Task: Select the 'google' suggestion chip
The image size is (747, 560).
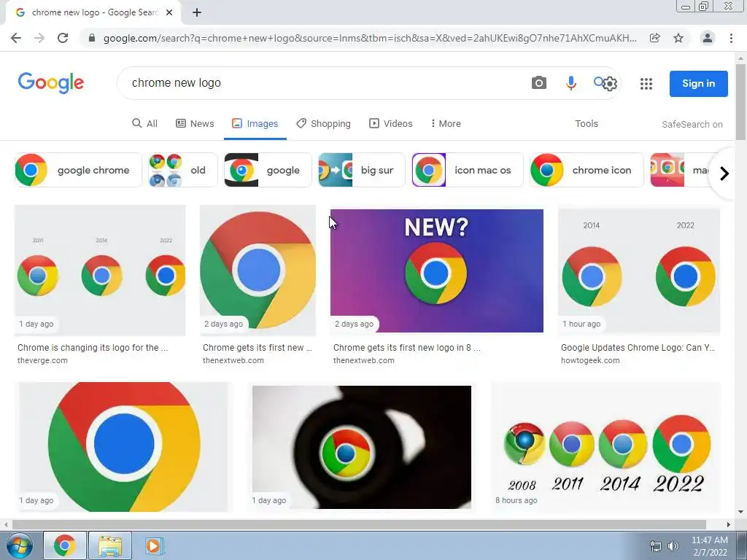Action: click(x=268, y=170)
